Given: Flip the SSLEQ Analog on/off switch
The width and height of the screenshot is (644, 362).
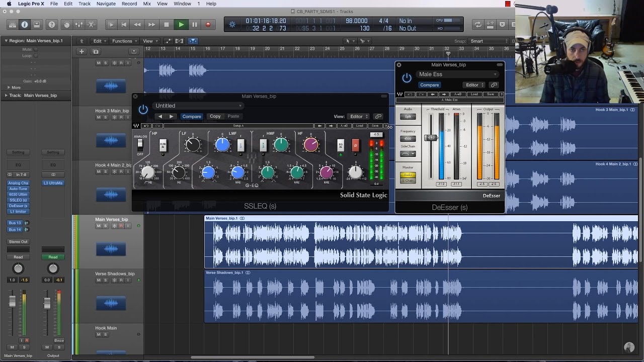Looking at the screenshot, I should point(140,145).
